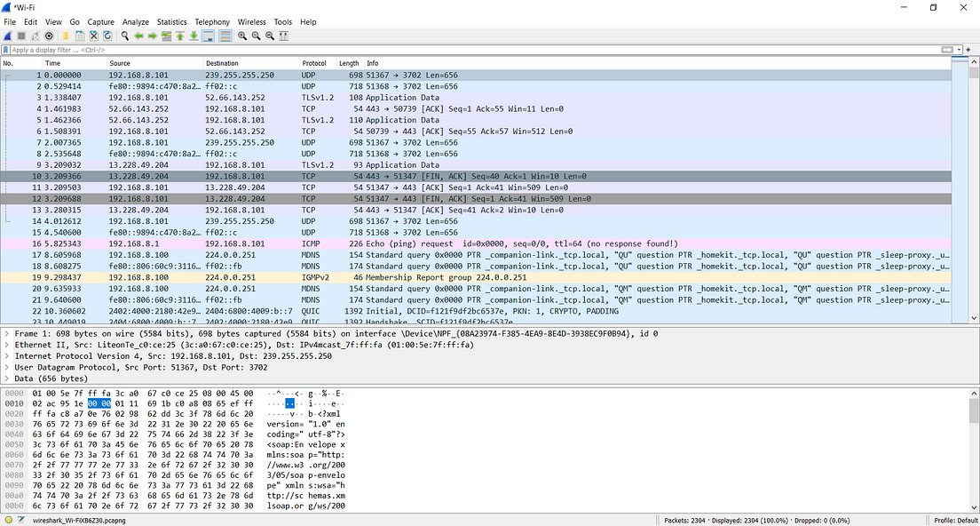Apply the display filter with arrow button

[947, 50]
